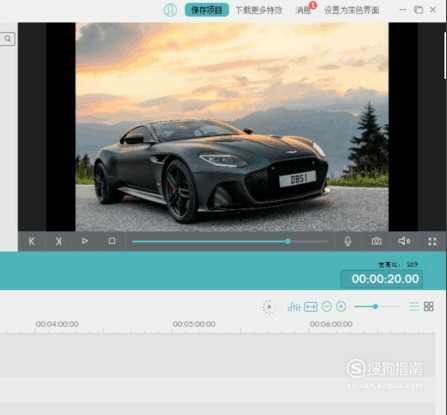
Task: Enter full screen preview mode
Action: coord(432,241)
